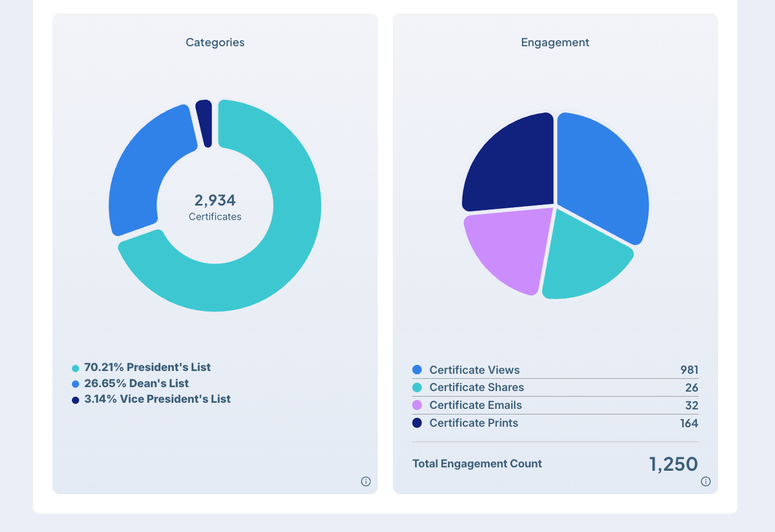Image resolution: width=775 pixels, height=532 pixels.
Task: Click the Vice President's List legend dot
Action: 76,400
